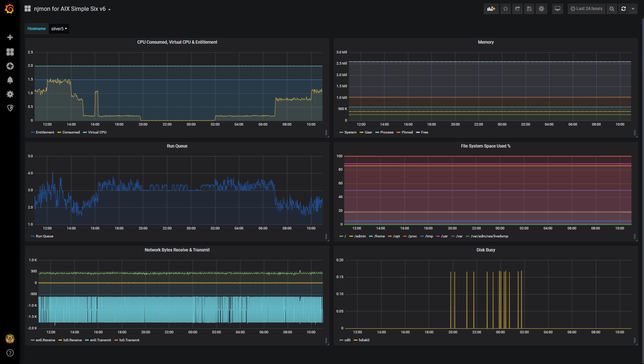
Task: Toggle the Pinned series in Memory legend
Action: click(x=407, y=132)
